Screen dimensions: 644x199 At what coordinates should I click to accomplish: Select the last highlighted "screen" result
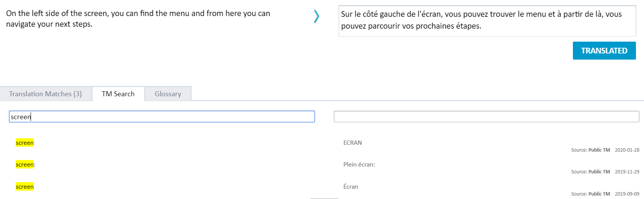tap(25, 187)
